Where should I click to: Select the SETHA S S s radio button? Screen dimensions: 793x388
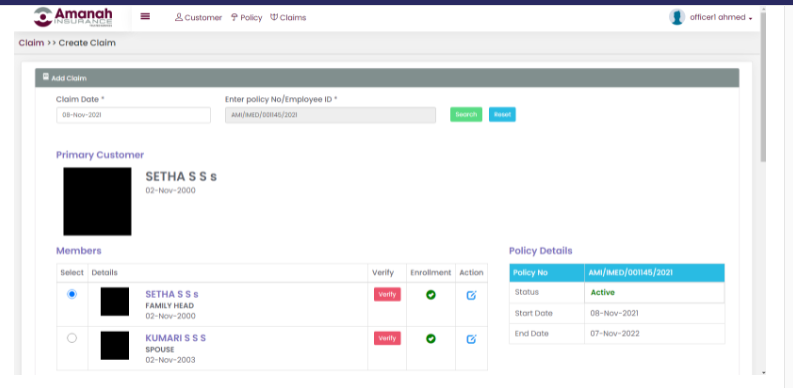[x=72, y=294]
